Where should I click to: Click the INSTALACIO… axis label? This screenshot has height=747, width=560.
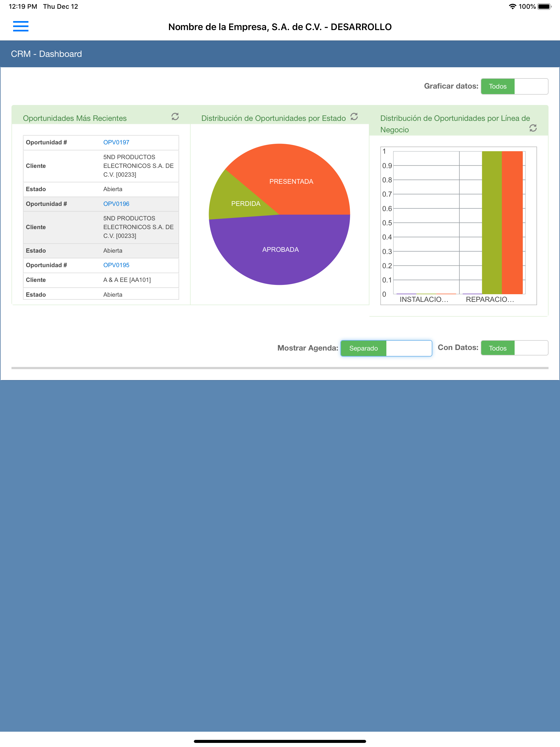point(424,299)
